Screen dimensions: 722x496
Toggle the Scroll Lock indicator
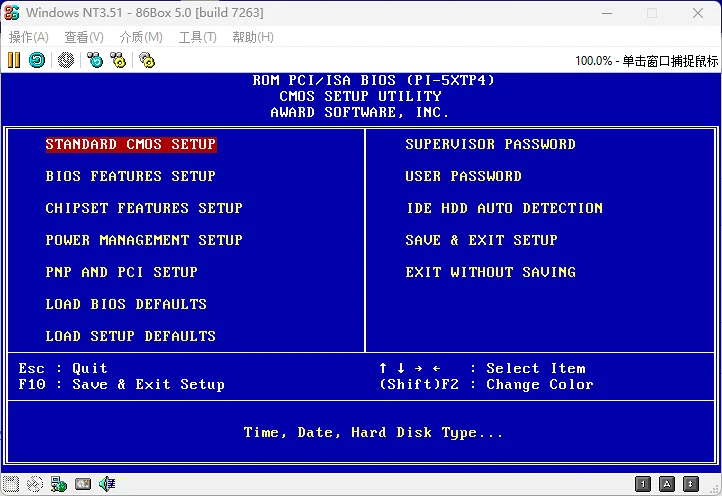(x=690, y=485)
